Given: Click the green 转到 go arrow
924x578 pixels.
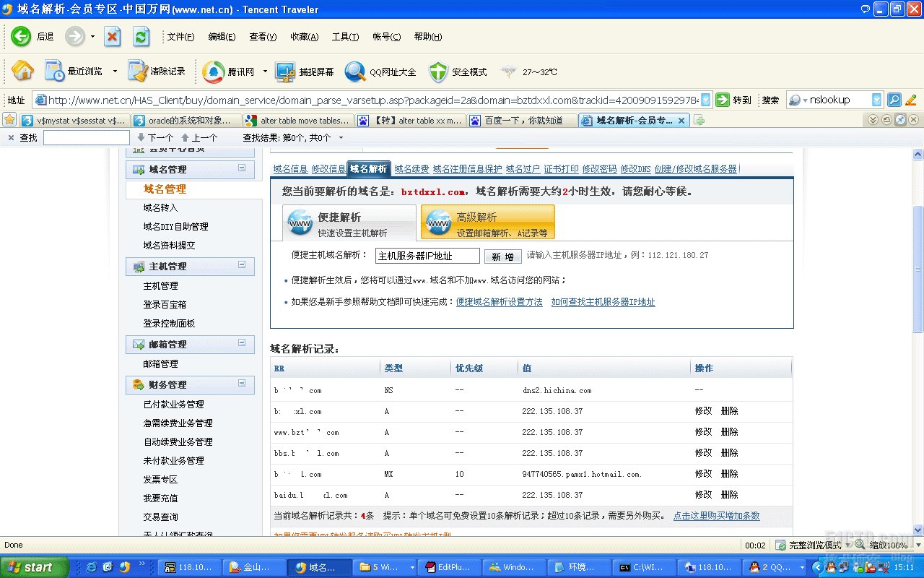Looking at the screenshot, I should point(733,100).
